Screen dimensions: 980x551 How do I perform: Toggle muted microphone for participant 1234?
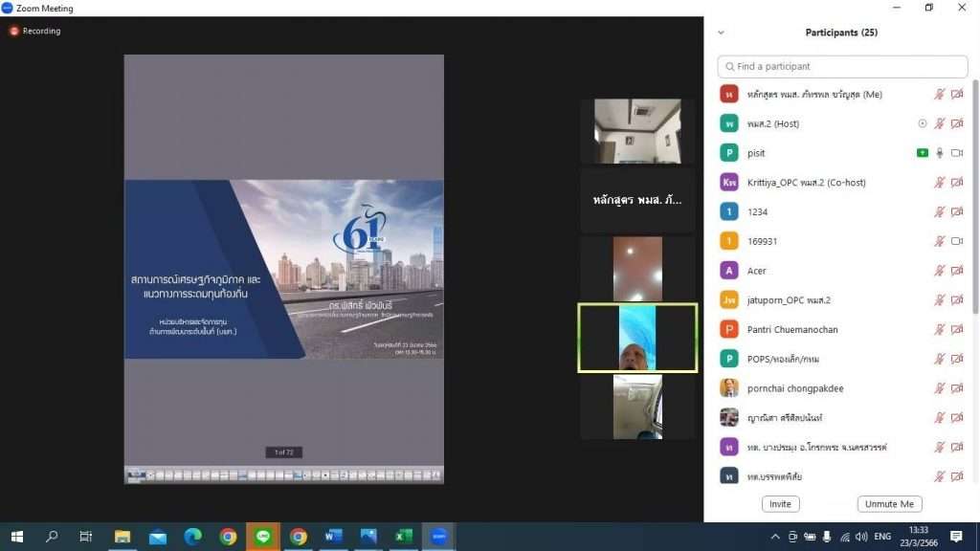940,212
